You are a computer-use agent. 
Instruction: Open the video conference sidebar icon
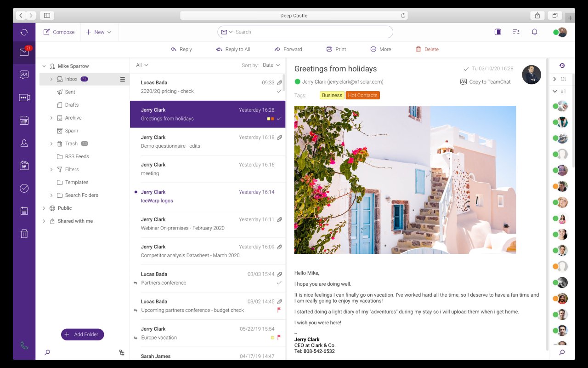tap(24, 98)
